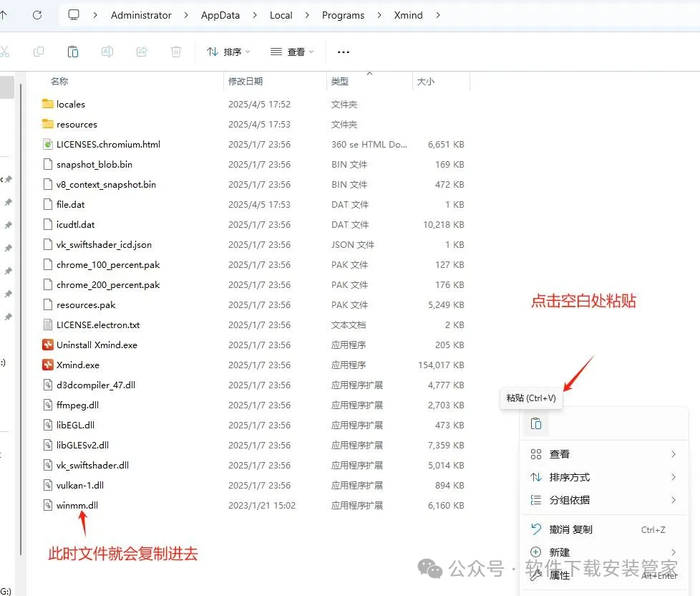Click the Rename icon in the toolbar
This screenshot has width=700, height=596.
[107, 52]
